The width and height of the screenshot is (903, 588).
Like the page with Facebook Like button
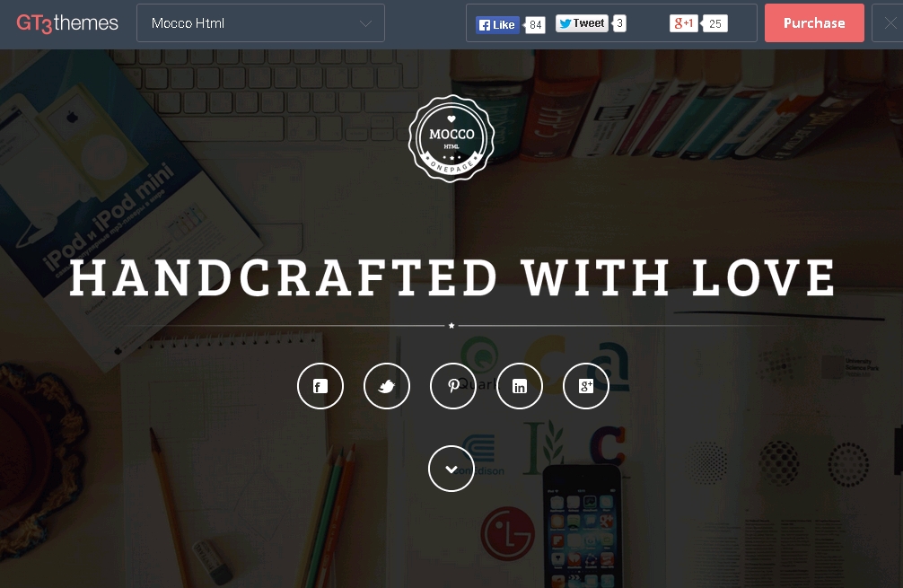497,25
